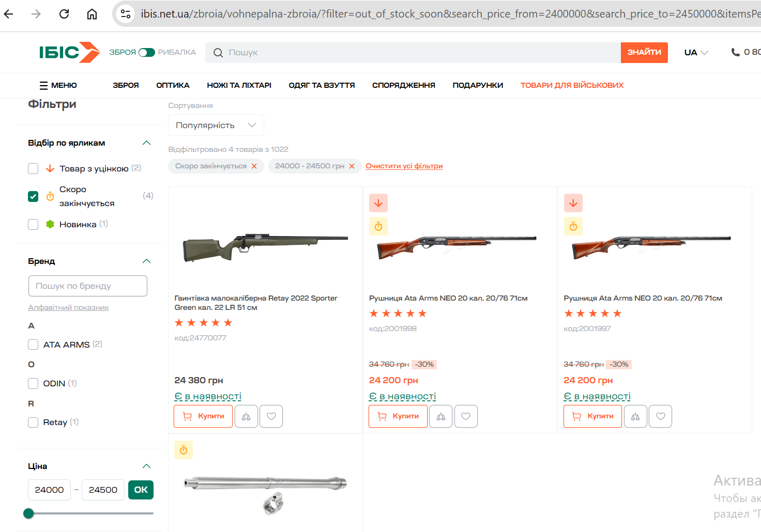The height and width of the screenshot is (532, 761).
Task: Open the 'Алфавітний показчик' link
Action: click(x=68, y=307)
